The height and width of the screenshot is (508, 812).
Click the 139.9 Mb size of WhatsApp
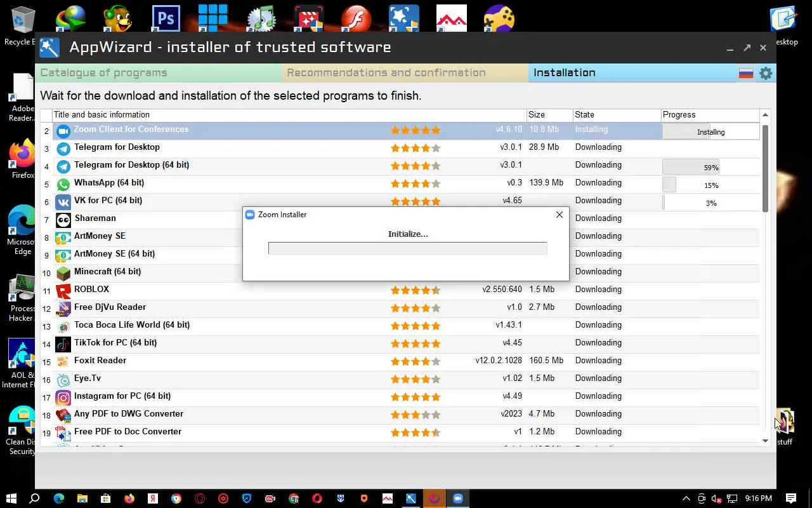[x=546, y=182]
